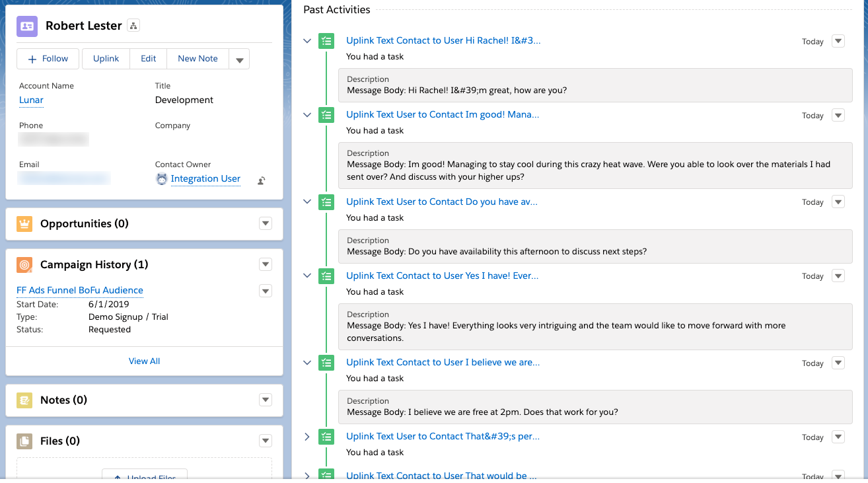868x483 pixels.
Task: Click the Integration User avatar icon
Action: (162, 179)
